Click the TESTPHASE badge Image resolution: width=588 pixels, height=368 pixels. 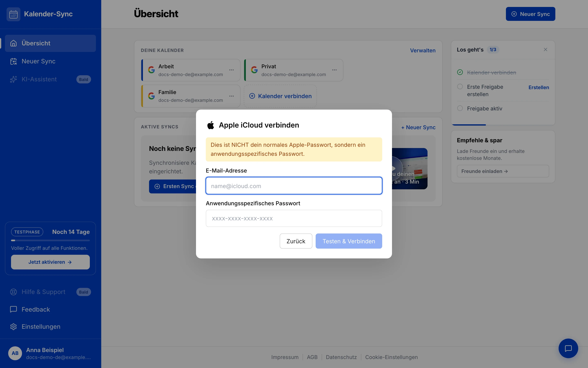pyautogui.click(x=27, y=232)
